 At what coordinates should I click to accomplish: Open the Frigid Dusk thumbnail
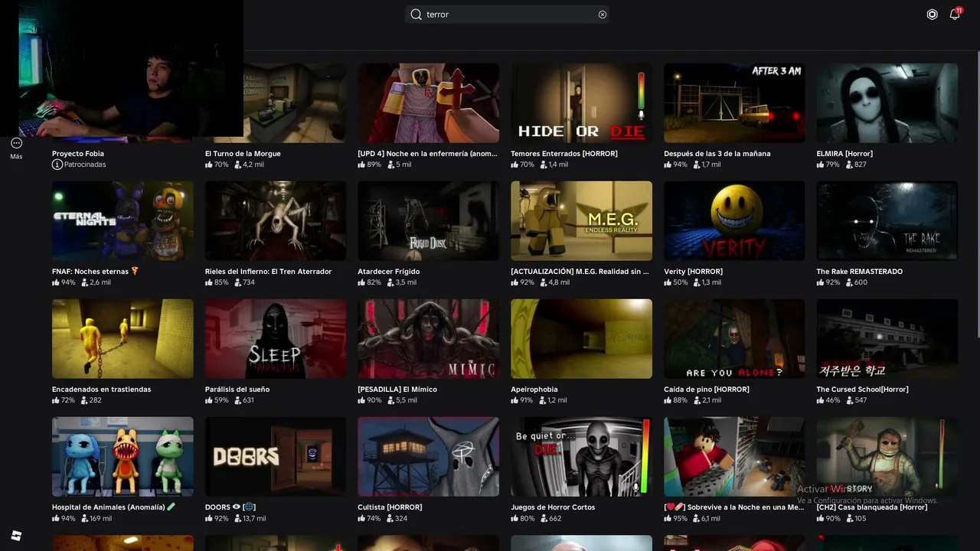[x=429, y=221]
